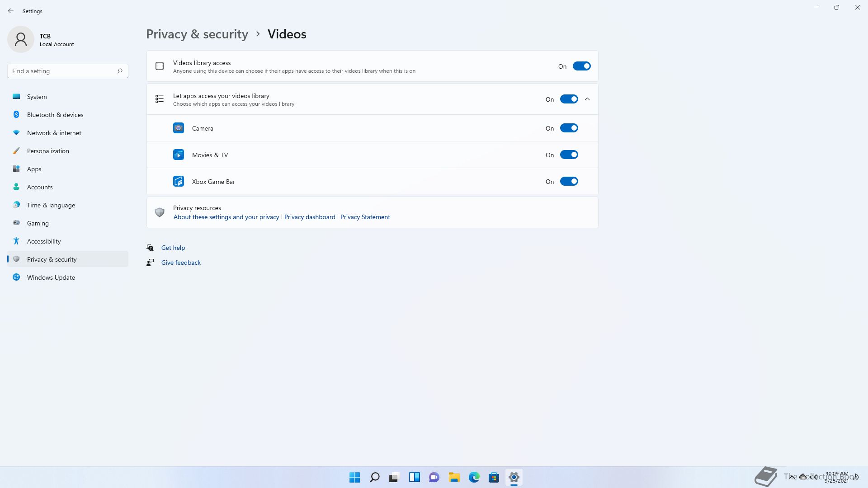
Task: Turn off Videos library access toggle
Action: click(581, 66)
